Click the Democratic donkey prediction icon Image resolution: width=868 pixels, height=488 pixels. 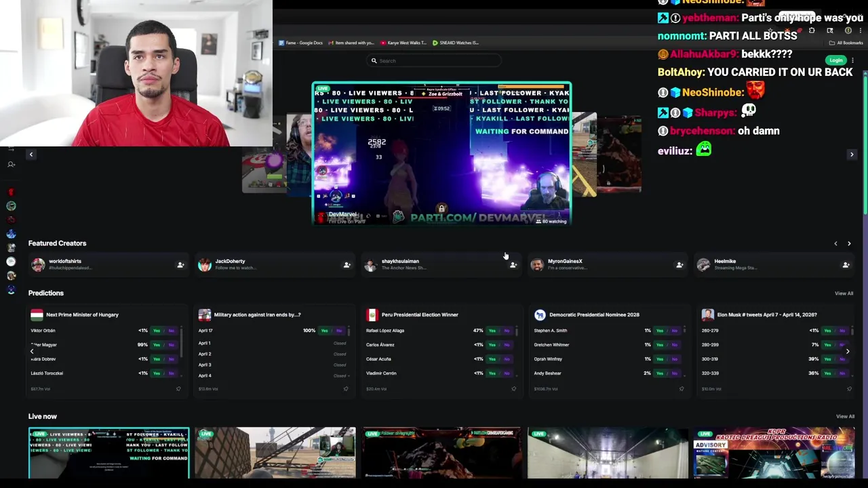click(540, 314)
